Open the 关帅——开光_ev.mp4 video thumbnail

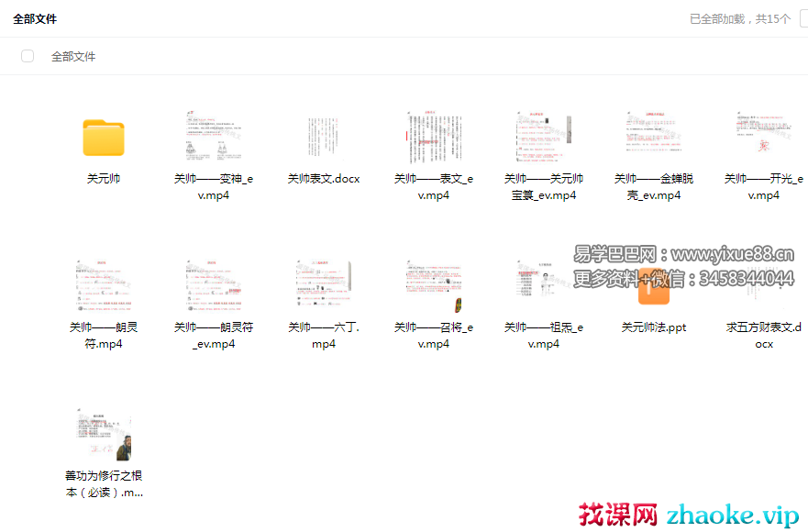[764, 138]
